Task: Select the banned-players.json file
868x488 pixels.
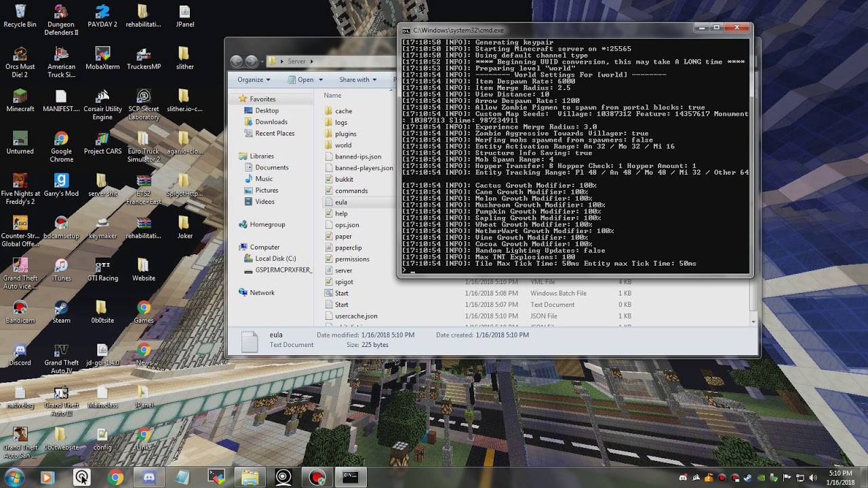Action: [363, 168]
